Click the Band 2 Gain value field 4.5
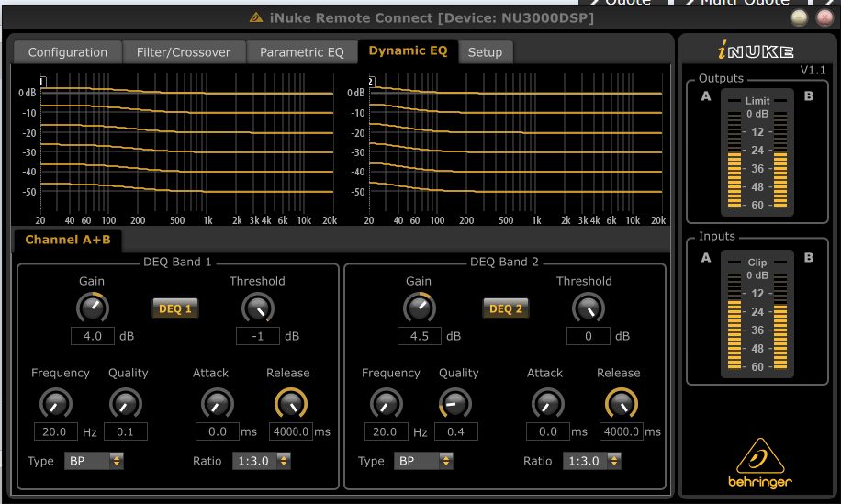841x504 pixels. point(420,336)
